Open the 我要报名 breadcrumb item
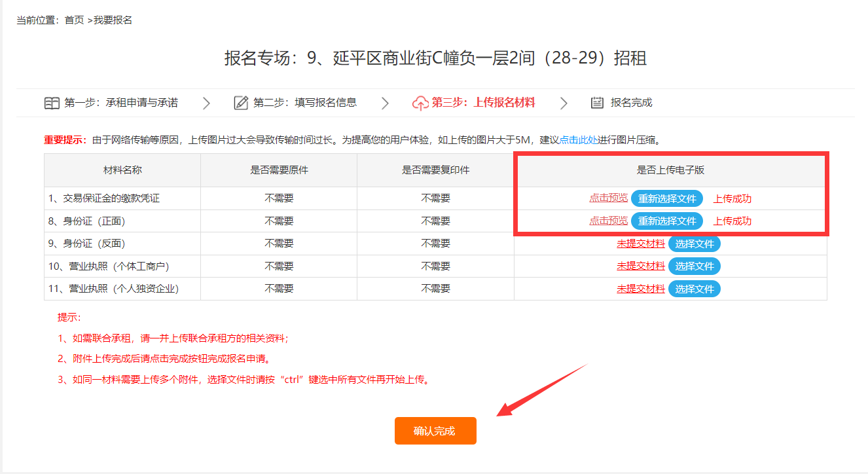Image resolution: width=868 pixels, height=474 pixels. (x=113, y=20)
